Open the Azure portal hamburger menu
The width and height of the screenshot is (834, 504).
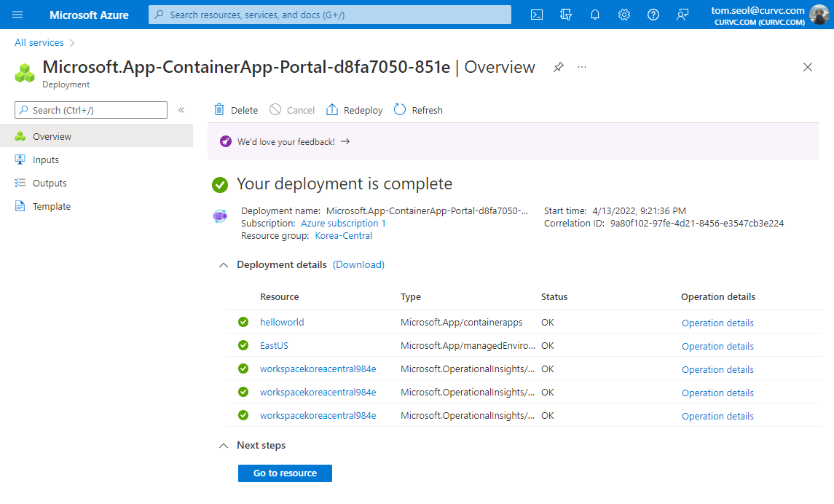[17, 15]
